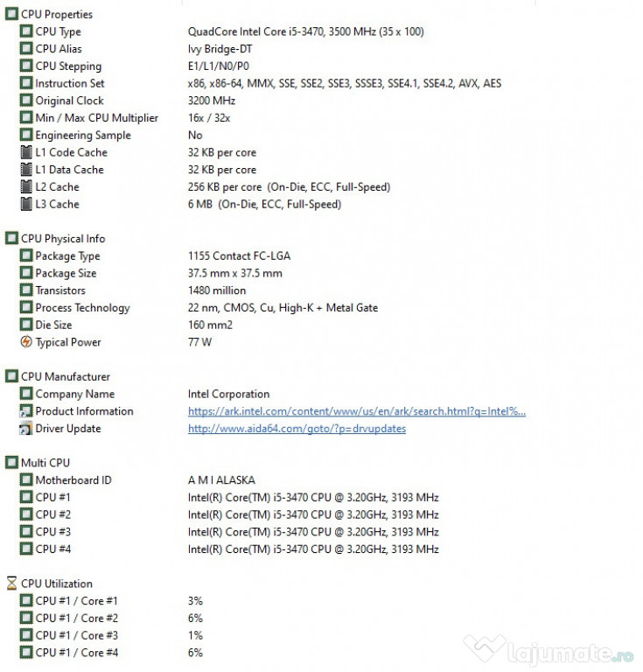Click the L2 Cache chip icon
The image size is (643, 672).
pos(26,187)
